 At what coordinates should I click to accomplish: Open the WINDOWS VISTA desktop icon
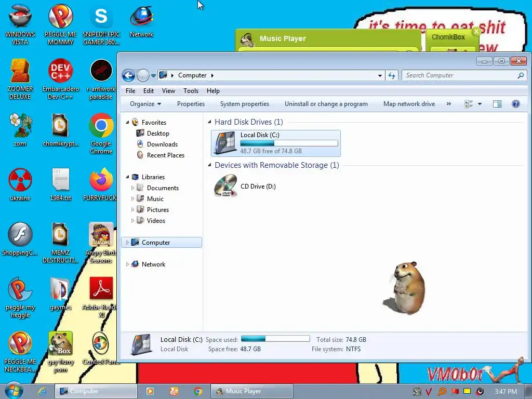(x=20, y=24)
